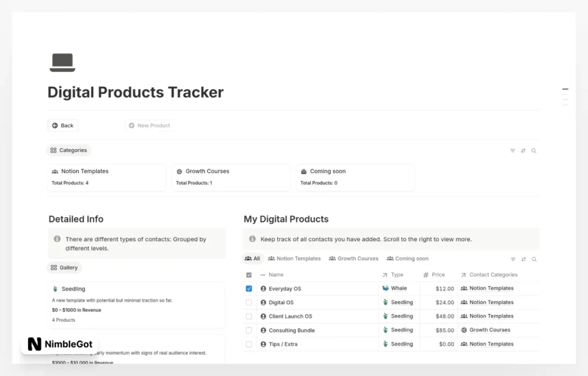The width and height of the screenshot is (588, 376).
Task: Check the Consulting Bundle row checkbox
Action: pos(249,330)
